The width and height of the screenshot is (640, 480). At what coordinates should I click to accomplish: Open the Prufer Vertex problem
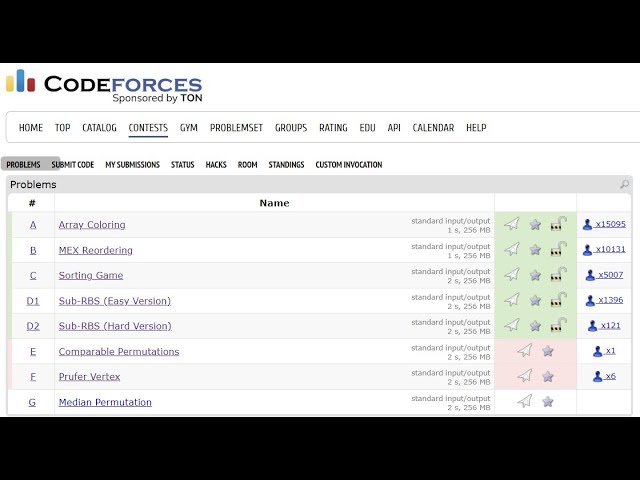[x=89, y=377]
